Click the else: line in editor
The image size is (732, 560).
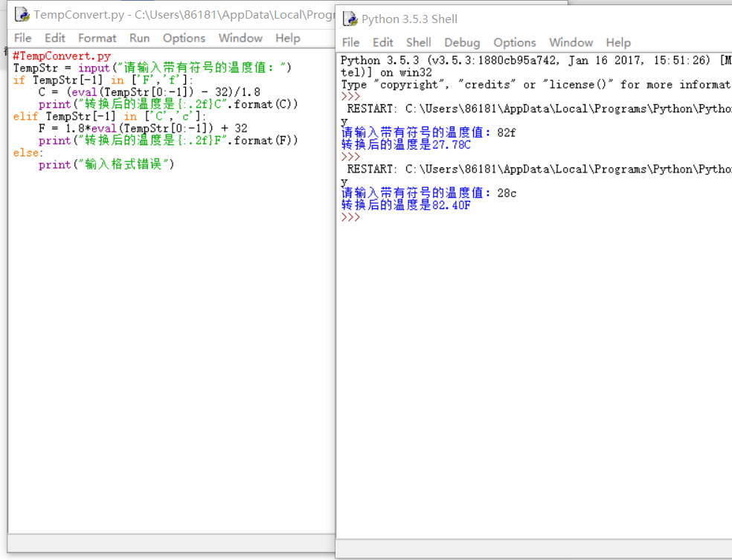point(28,152)
